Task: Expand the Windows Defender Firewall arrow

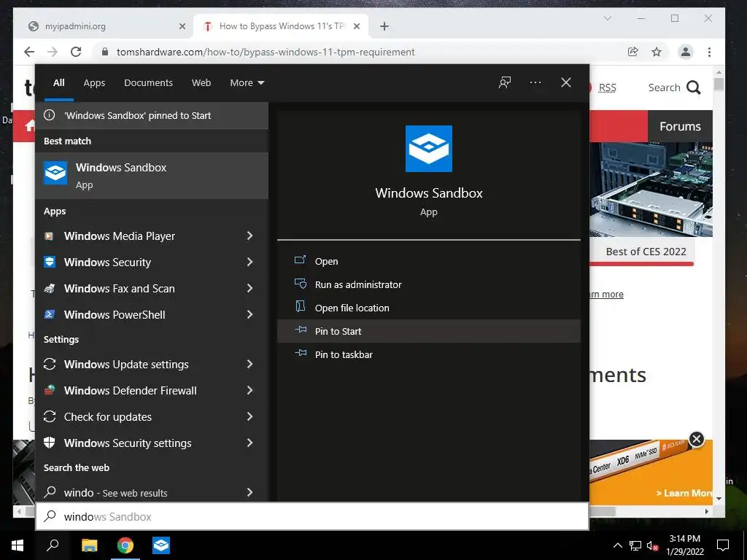Action: click(249, 390)
